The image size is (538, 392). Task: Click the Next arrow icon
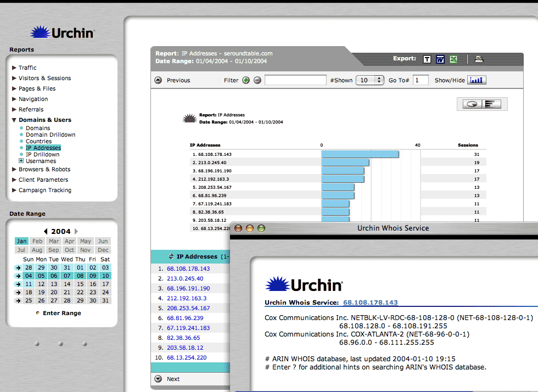(x=158, y=379)
